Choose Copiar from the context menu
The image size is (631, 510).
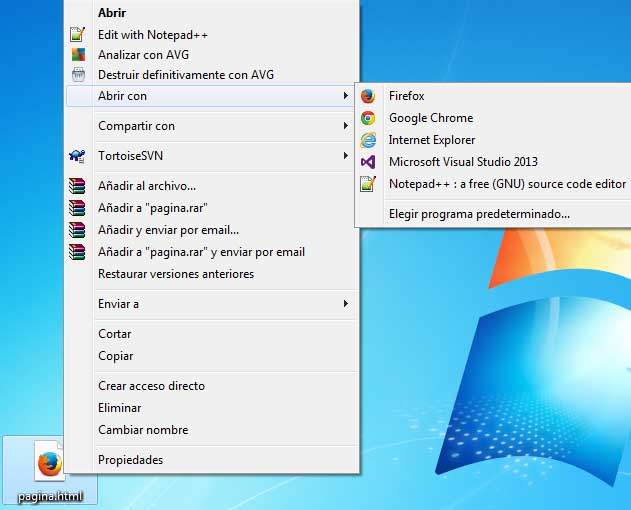tap(212, 356)
